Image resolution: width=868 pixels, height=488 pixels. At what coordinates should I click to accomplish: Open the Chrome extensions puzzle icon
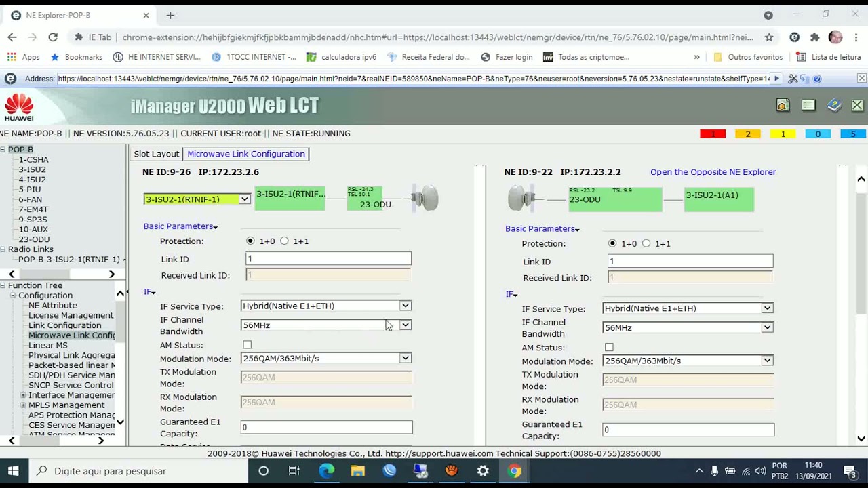[x=814, y=37]
